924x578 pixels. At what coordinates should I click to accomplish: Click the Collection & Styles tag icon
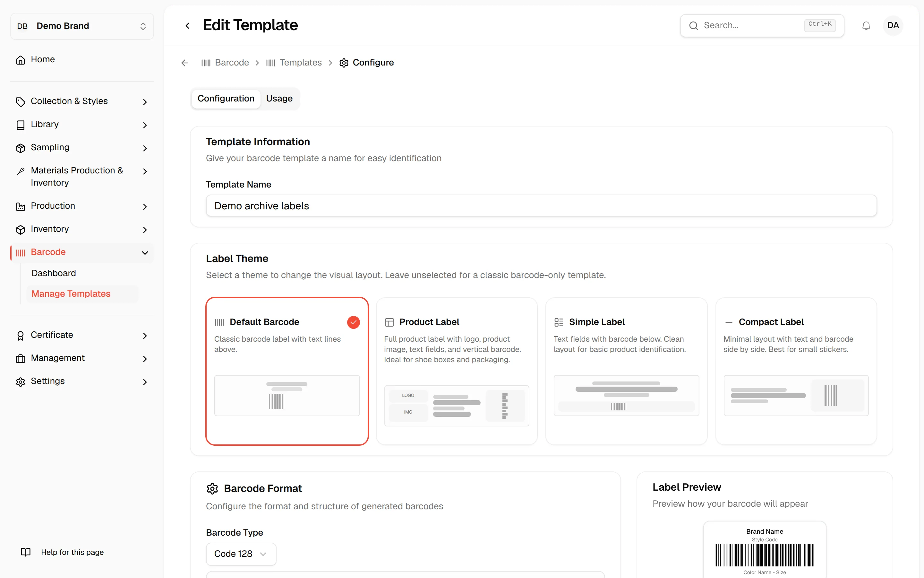pos(21,102)
